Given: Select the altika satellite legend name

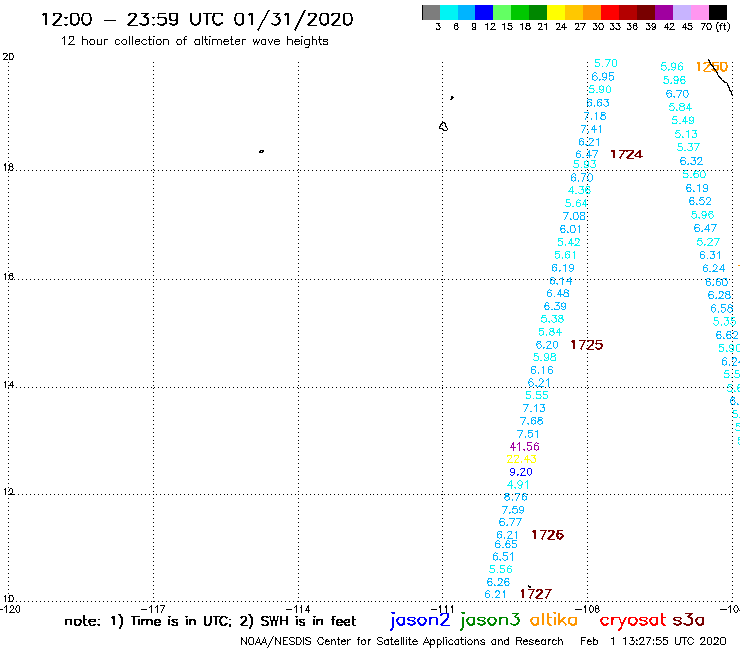Looking at the screenshot, I should tap(553, 620).
